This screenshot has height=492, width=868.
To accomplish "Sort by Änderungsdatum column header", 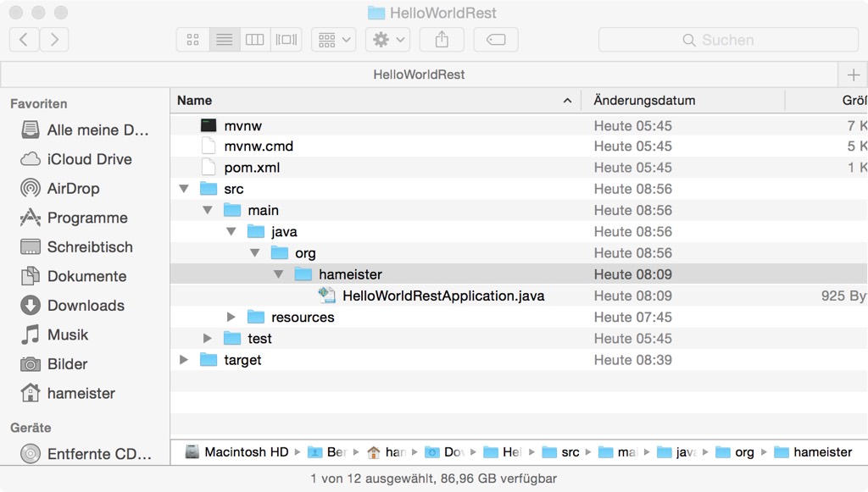I will point(644,101).
